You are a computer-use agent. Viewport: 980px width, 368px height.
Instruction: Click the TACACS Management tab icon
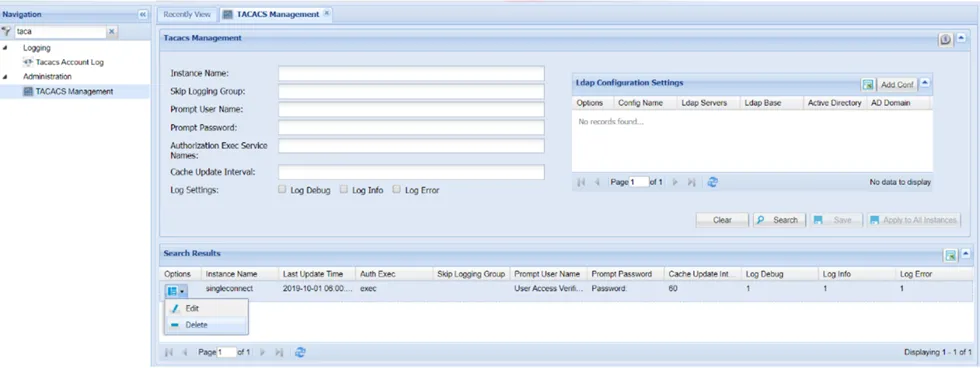228,14
